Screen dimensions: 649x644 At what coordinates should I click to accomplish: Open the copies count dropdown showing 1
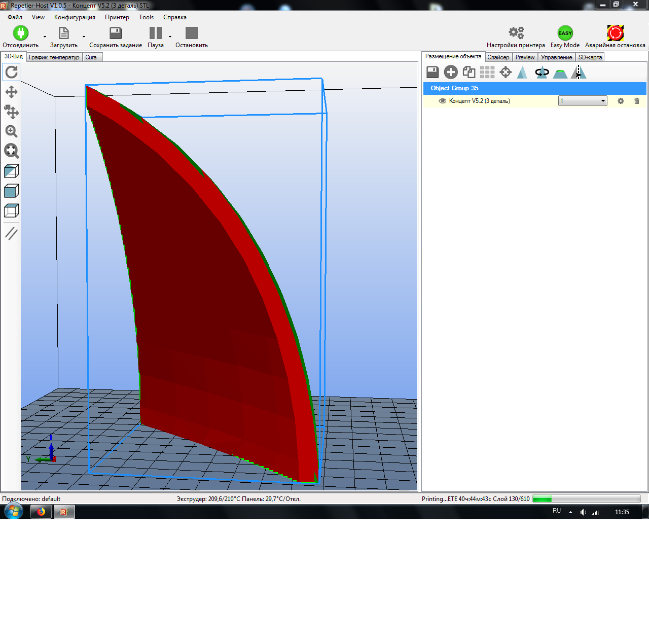(x=602, y=100)
